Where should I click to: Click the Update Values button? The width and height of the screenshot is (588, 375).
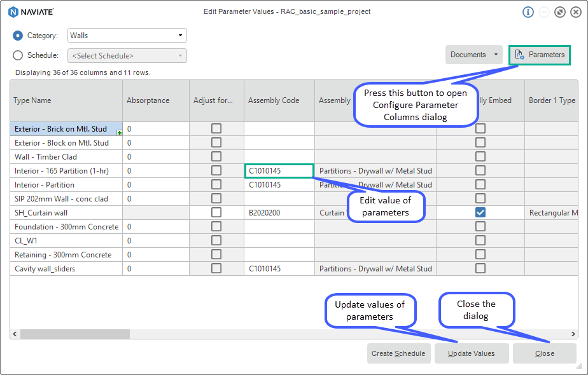click(471, 353)
